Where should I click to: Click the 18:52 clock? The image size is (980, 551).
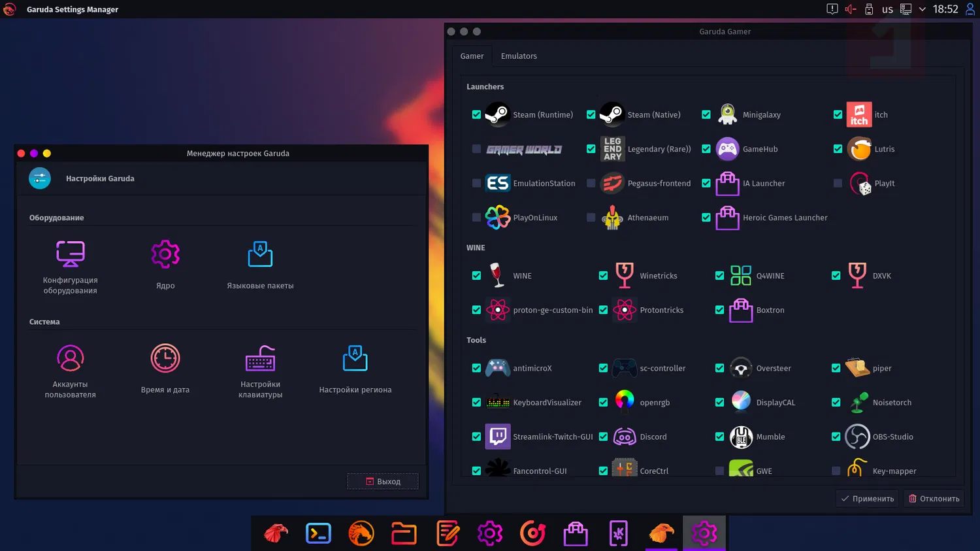click(945, 9)
